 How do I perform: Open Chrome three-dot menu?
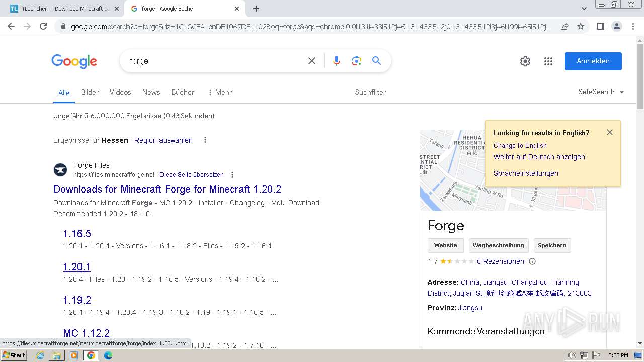tap(633, 26)
